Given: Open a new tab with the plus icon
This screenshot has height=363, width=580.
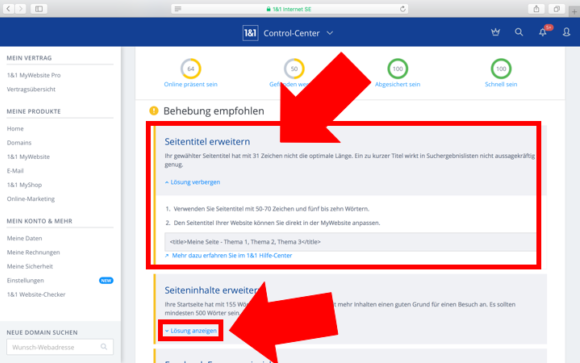Looking at the screenshot, I should (x=574, y=12).
